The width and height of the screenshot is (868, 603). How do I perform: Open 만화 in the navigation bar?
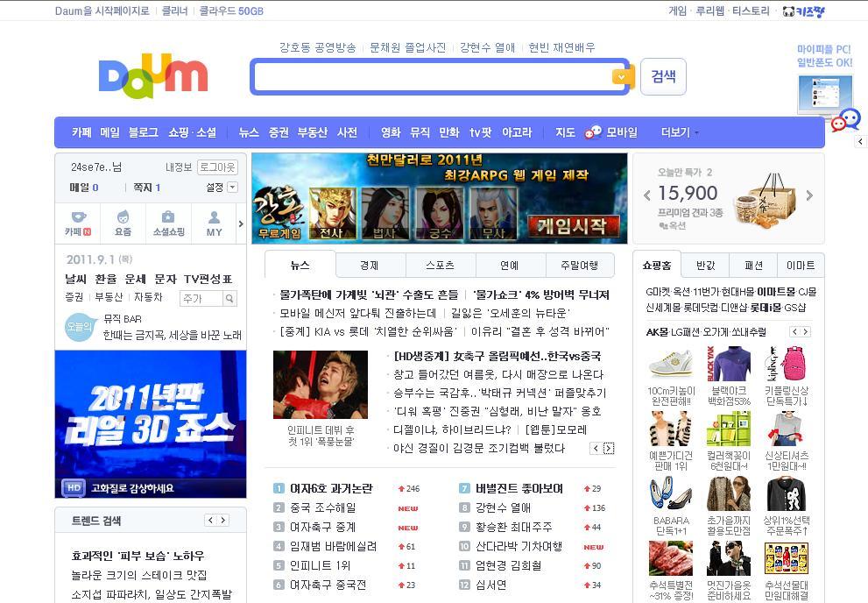pyautogui.click(x=449, y=132)
